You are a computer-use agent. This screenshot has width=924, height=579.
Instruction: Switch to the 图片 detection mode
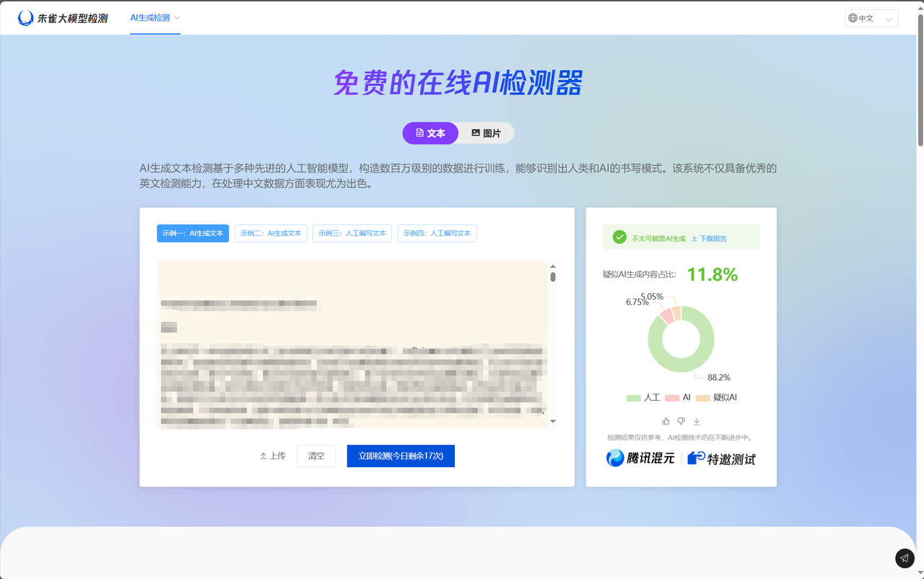(x=486, y=134)
